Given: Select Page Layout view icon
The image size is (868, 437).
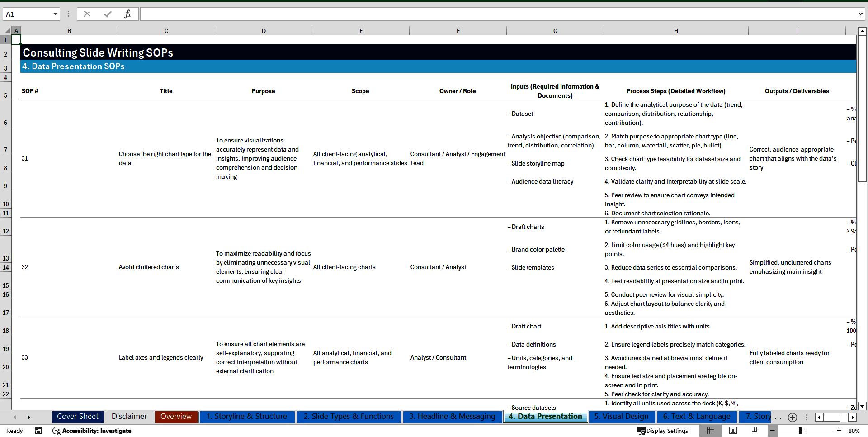Looking at the screenshot, I should [733, 431].
